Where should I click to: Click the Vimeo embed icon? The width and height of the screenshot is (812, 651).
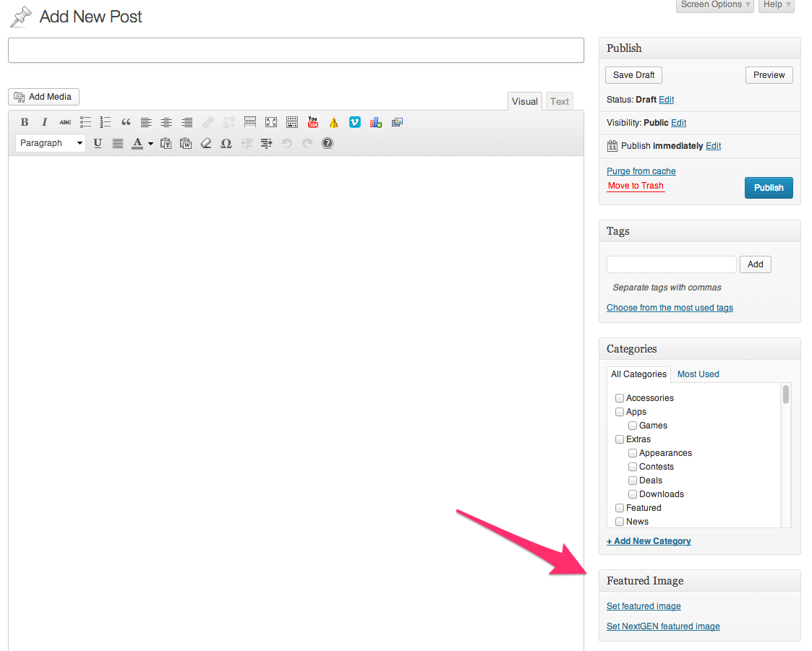[354, 122]
